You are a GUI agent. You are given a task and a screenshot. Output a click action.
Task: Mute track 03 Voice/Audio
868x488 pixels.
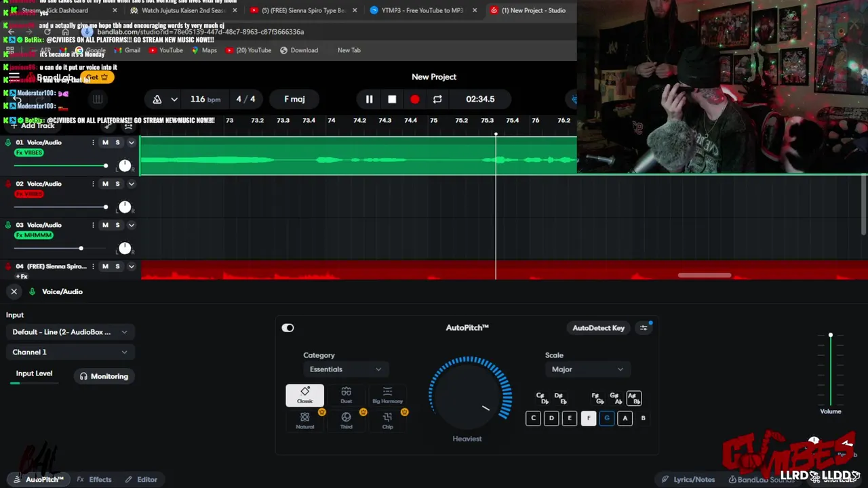tap(105, 225)
